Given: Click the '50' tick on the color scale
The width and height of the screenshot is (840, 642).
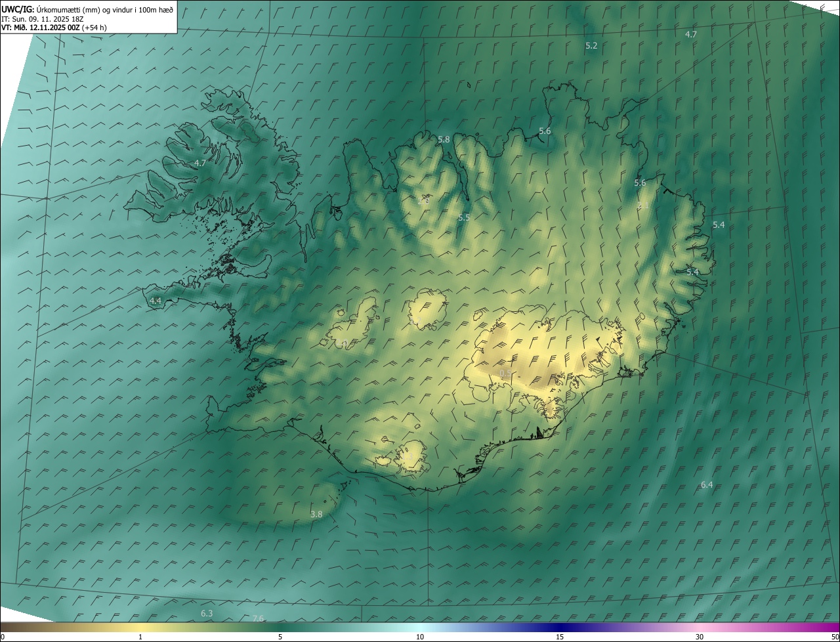Looking at the screenshot, I should coord(835,637).
